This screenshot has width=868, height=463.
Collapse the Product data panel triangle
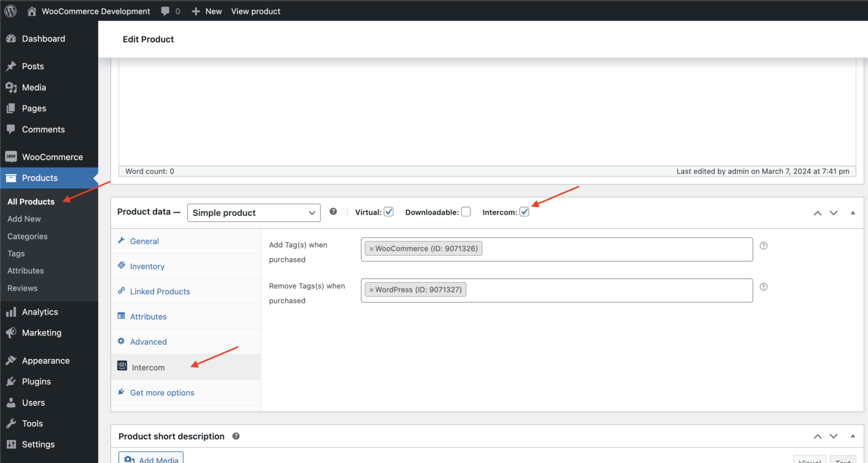853,213
